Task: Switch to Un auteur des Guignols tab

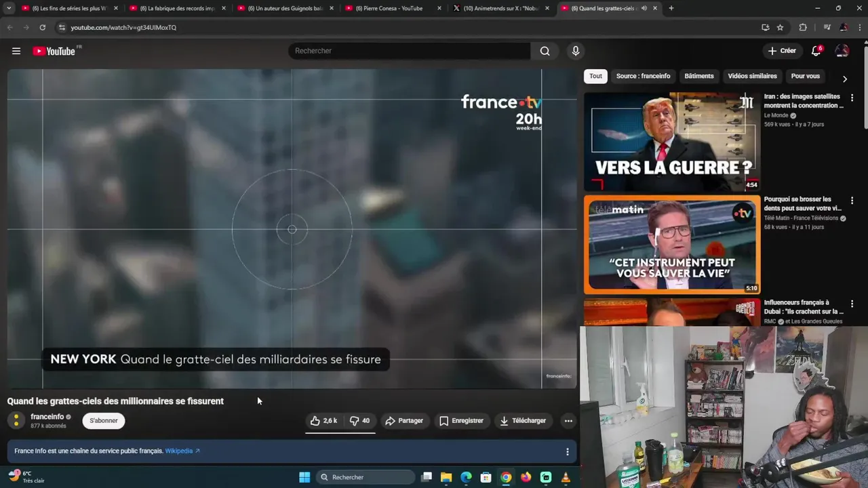Action: click(x=285, y=8)
